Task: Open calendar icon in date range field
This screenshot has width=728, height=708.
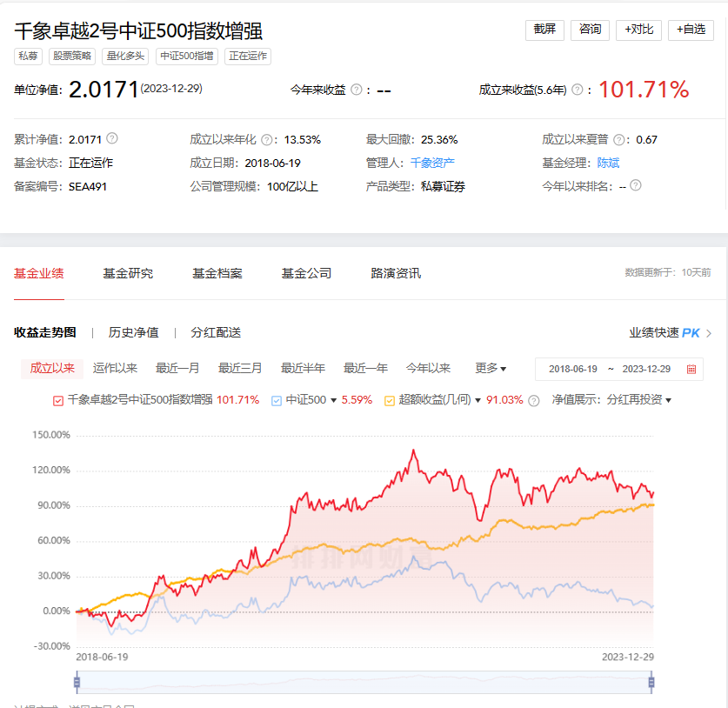Action: [691, 369]
